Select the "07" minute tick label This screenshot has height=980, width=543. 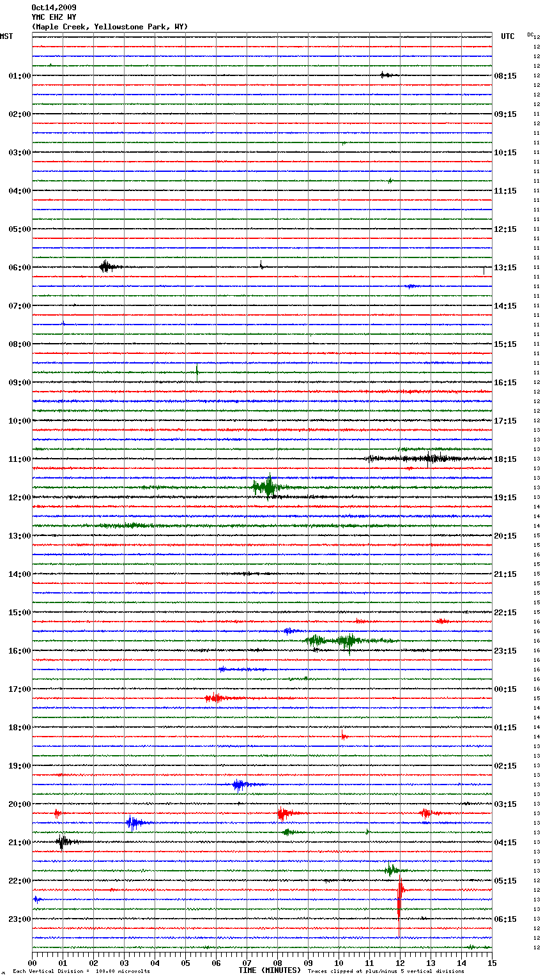(247, 963)
